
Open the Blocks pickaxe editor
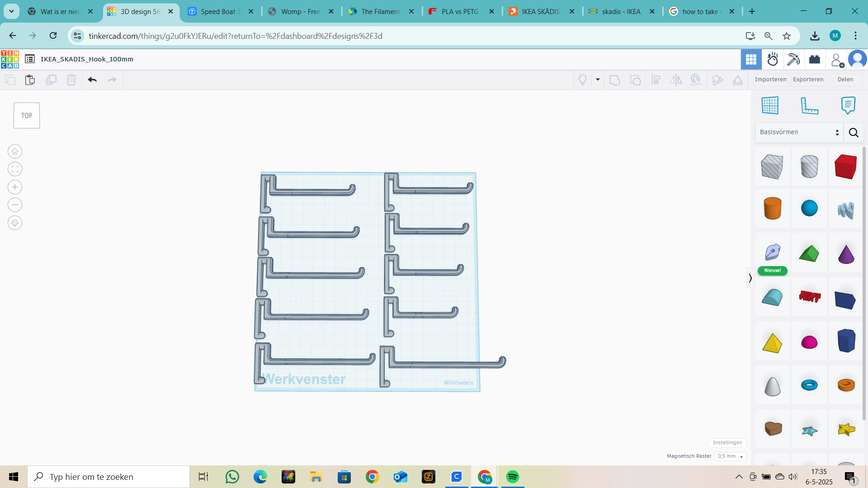[793, 59]
